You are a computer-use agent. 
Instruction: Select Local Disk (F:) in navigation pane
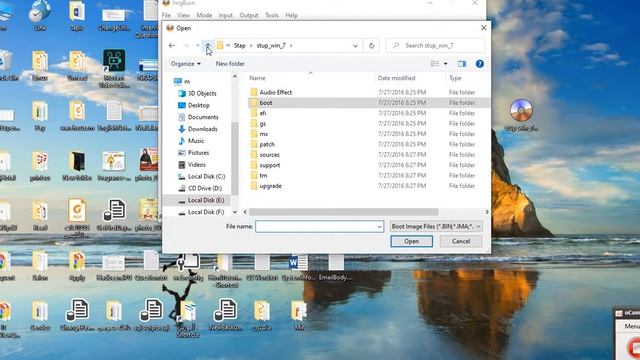[x=201, y=212]
